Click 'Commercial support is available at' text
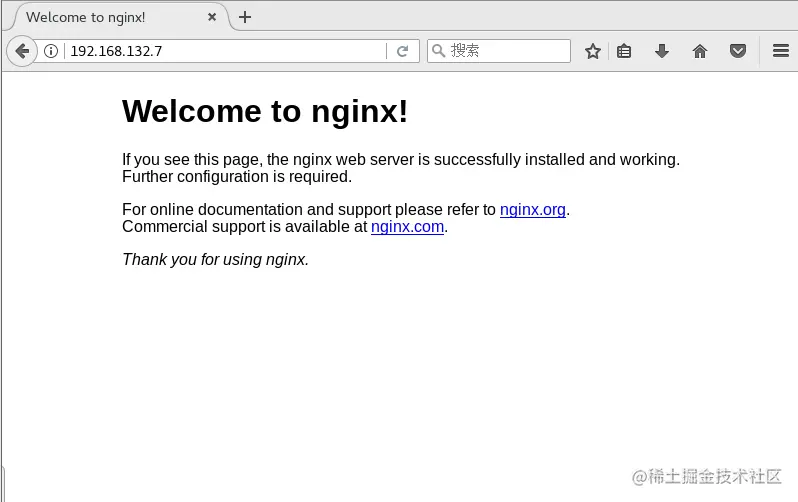 (245, 226)
